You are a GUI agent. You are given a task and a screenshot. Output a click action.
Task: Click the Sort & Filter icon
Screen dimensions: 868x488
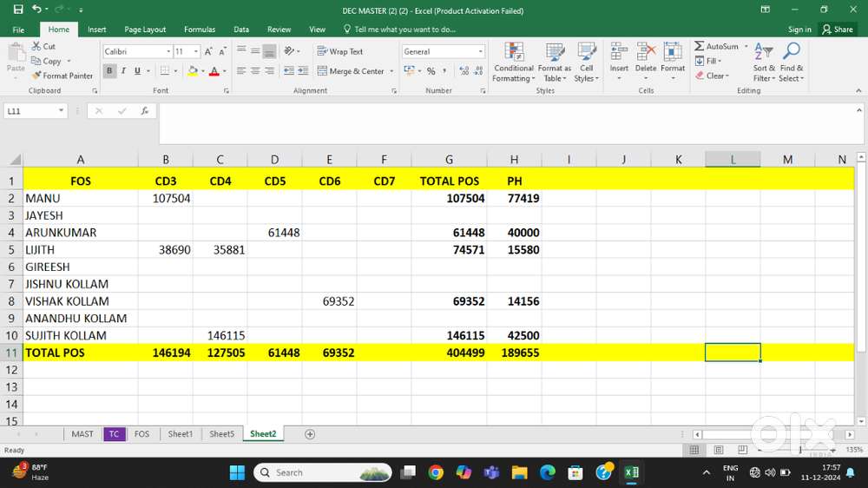pyautogui.click(x=764, y=62)
